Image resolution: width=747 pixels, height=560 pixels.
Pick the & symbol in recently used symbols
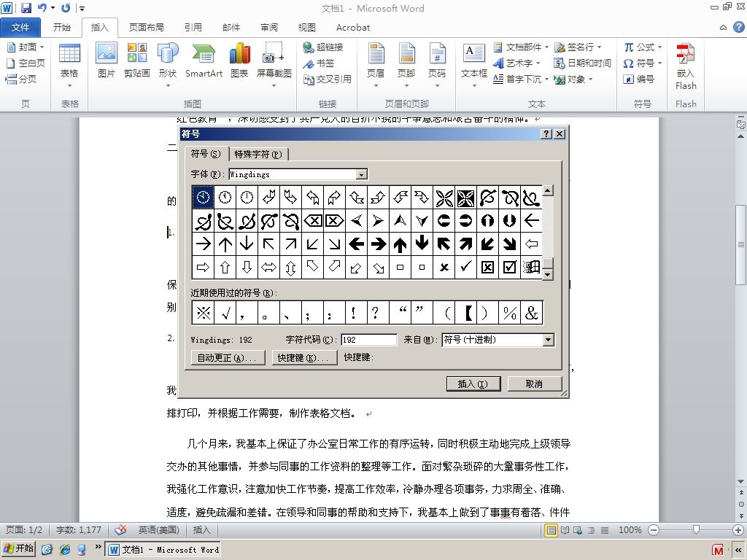[x=532, y=313]
